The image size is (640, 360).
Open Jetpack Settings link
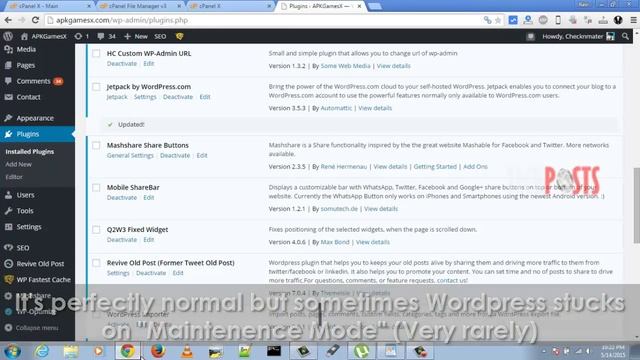145,97
